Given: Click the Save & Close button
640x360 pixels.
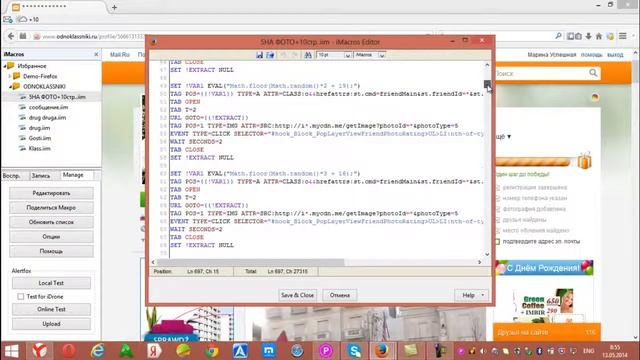Looking at the screenshot, I should pyautogui.click(x=298, y=295).
